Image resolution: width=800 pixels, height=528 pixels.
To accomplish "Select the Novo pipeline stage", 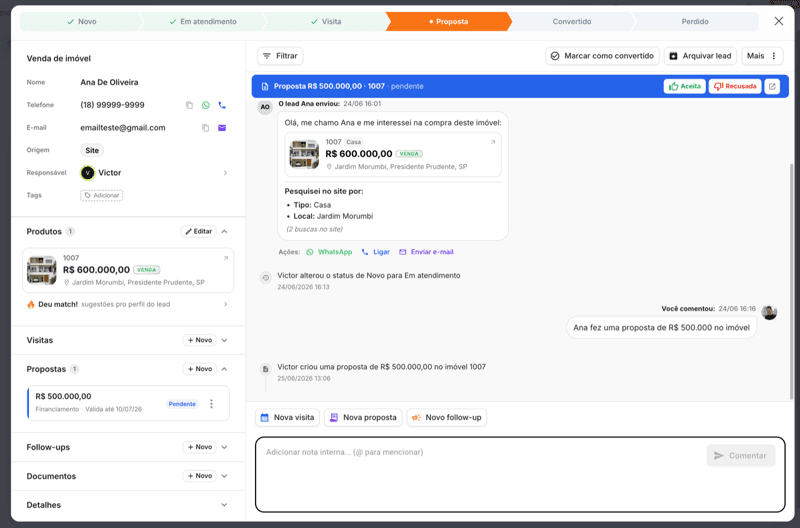I will [82, 21].
